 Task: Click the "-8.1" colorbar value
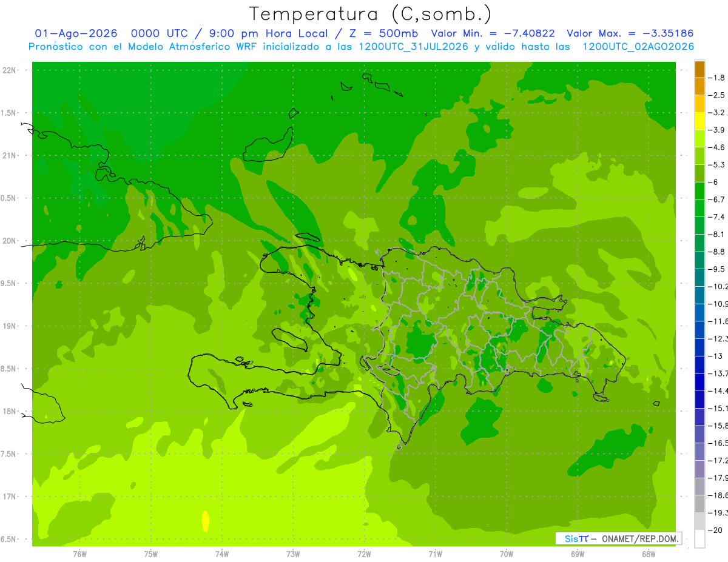(x=717, y=234)
